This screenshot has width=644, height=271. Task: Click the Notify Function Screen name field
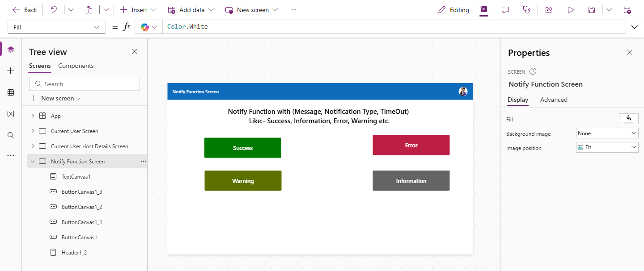pos(546,84)
